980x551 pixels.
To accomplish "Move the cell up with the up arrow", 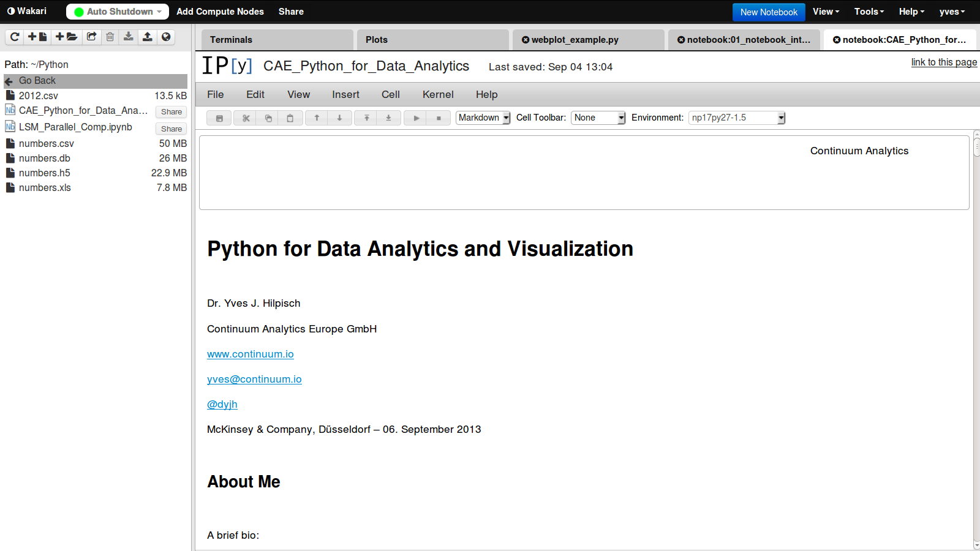I will 317,118.
